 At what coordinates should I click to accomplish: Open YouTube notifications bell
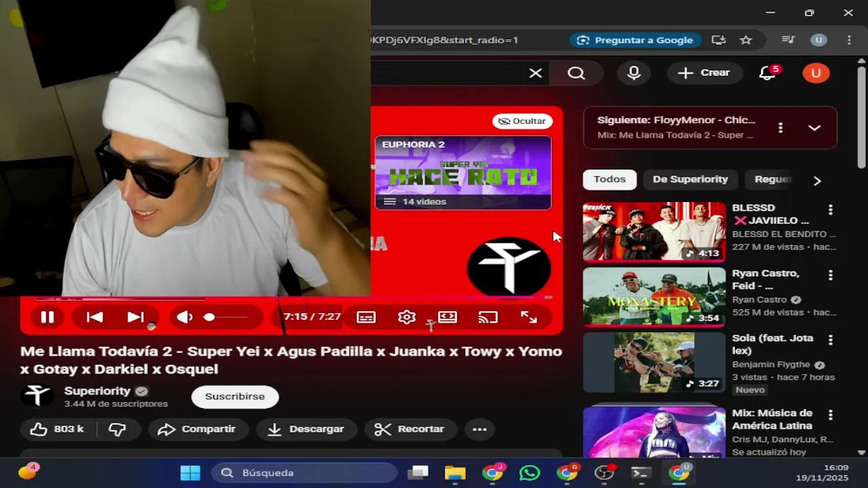[768, 73]
